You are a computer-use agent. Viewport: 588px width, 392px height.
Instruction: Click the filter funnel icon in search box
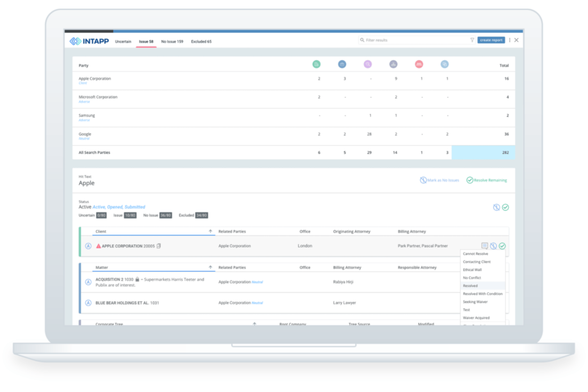click(472, 40)
